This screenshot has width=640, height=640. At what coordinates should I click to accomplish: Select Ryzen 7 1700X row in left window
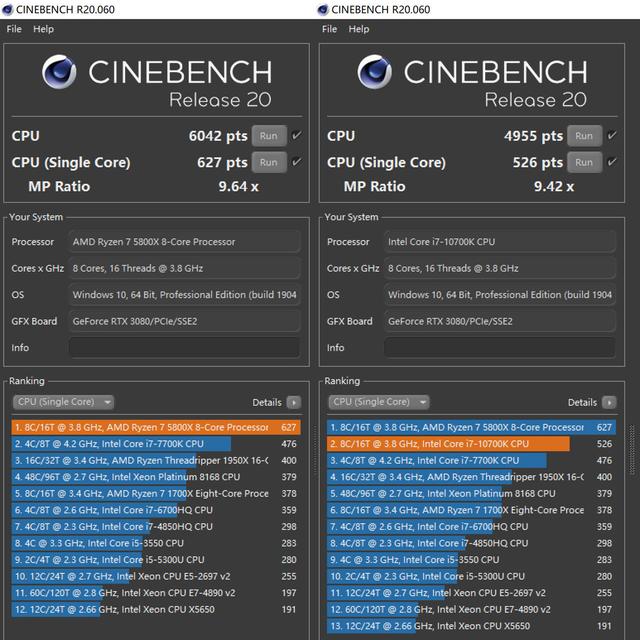click(156, 493)
